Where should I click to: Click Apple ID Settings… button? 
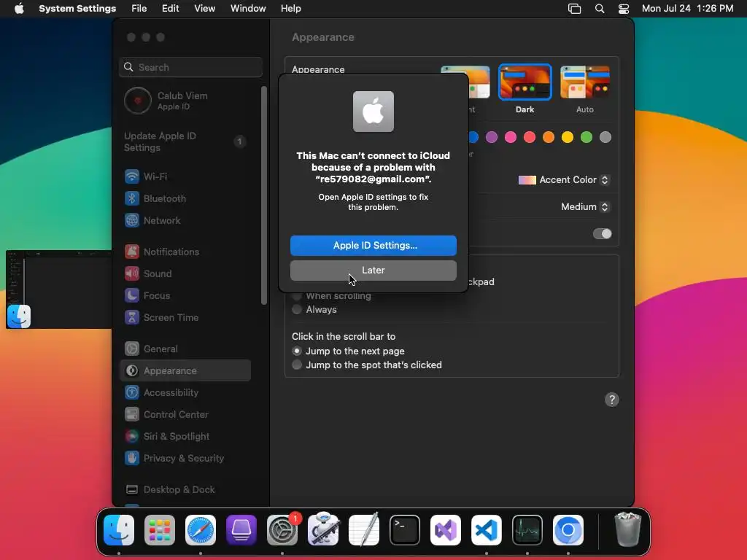point(373,245)
